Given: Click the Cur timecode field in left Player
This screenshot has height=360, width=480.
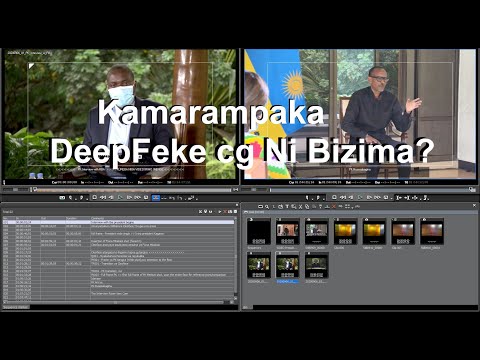Looking at the screenshot, I should 65,182.
